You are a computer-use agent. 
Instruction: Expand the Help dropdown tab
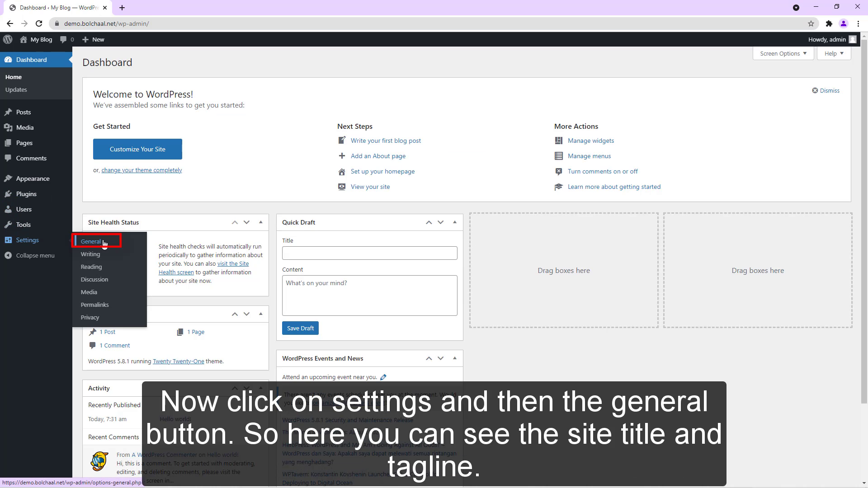(x=834, y=53)
